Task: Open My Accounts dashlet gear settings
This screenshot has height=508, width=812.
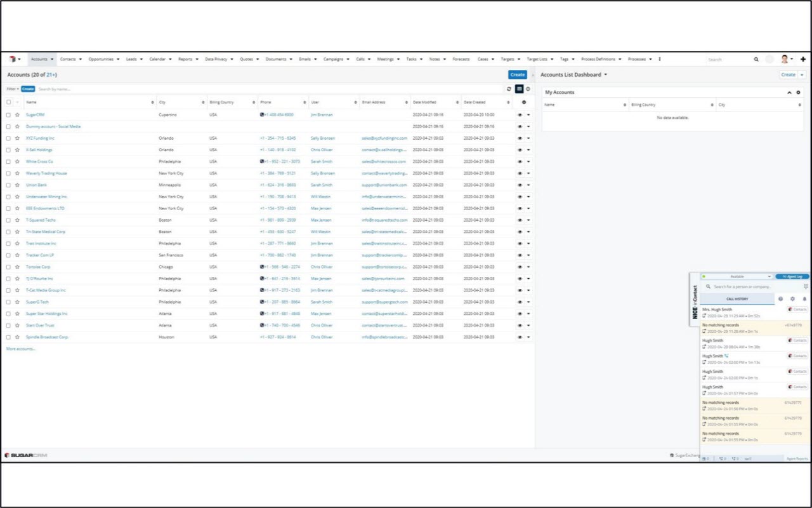Action: click(x=799, y=92)
